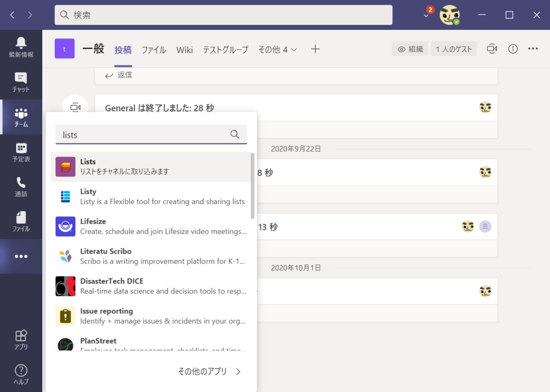550x392 pixels.
Task: Click the team avatar tile 't'
Action: click(x=65, y=49)
